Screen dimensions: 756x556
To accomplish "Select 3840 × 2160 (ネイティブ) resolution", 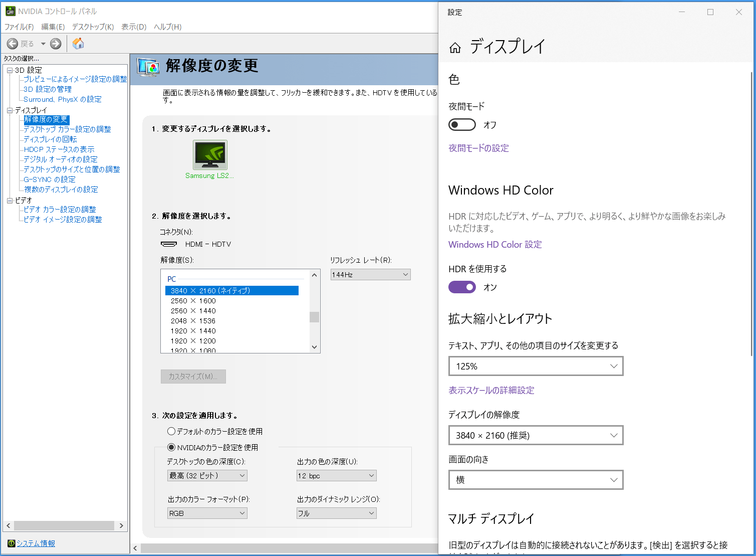I will pyautogui.click(x=232, y=291).
